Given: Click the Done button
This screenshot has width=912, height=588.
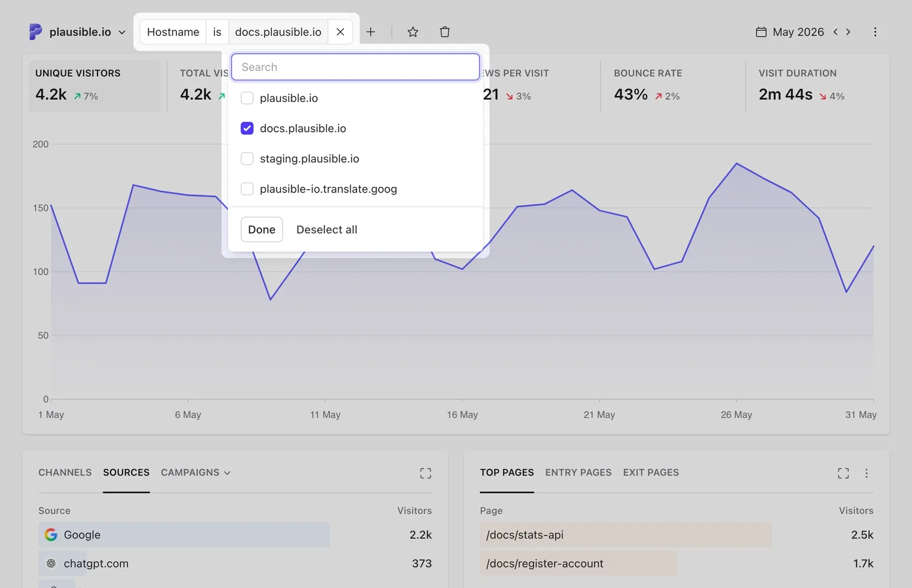Looking at the screenshot, I should (262, 230).
